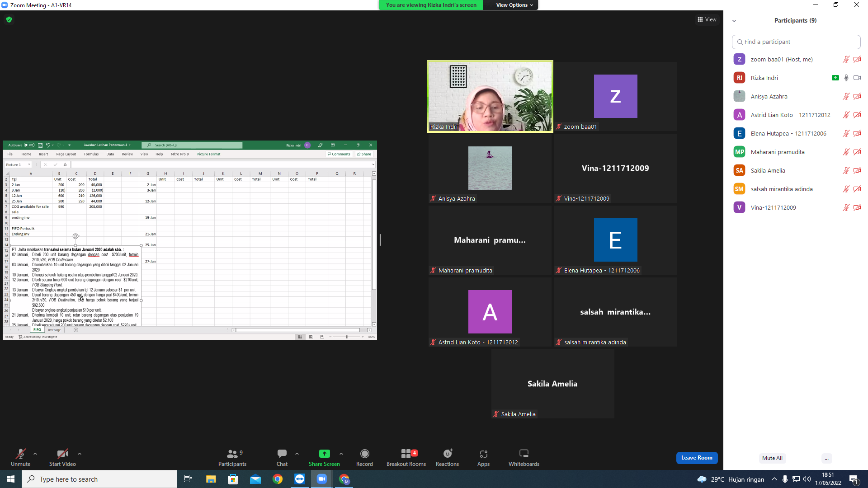Click Anisya Azahra's muted microphone icon
Image resolution: width=868 pixels, height=488 pixels.
point(846,96)
